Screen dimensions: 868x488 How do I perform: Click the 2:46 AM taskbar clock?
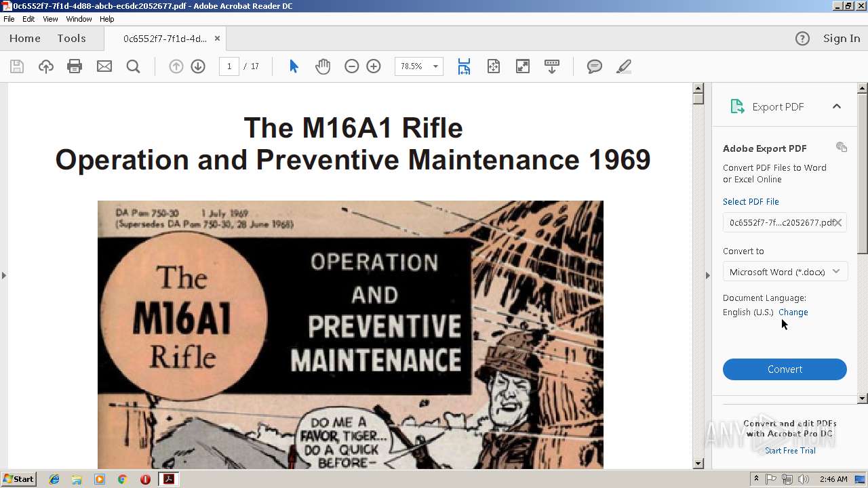click(833, 479)
